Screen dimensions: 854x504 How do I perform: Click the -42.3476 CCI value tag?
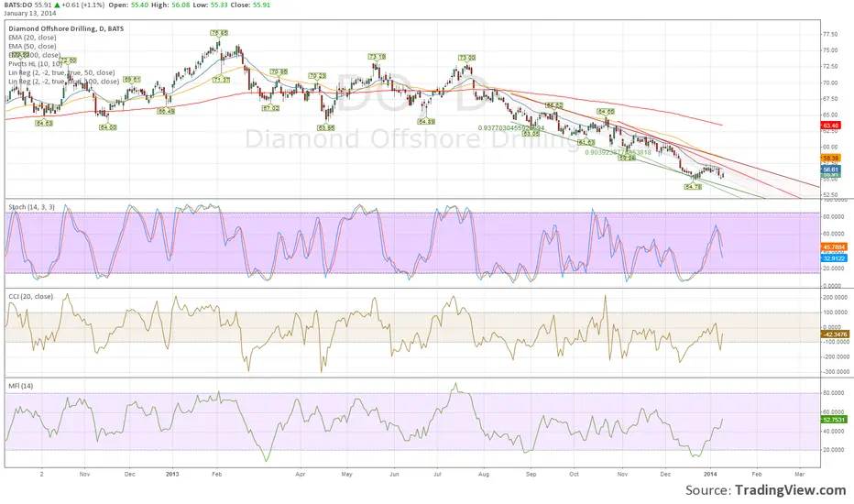click(834, 334)
